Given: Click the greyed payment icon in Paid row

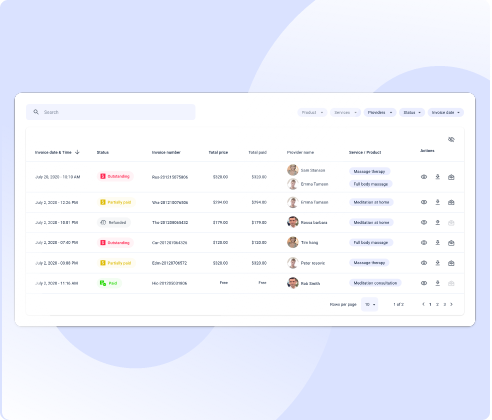Looking at the screenshot, I should pos(451,283).
